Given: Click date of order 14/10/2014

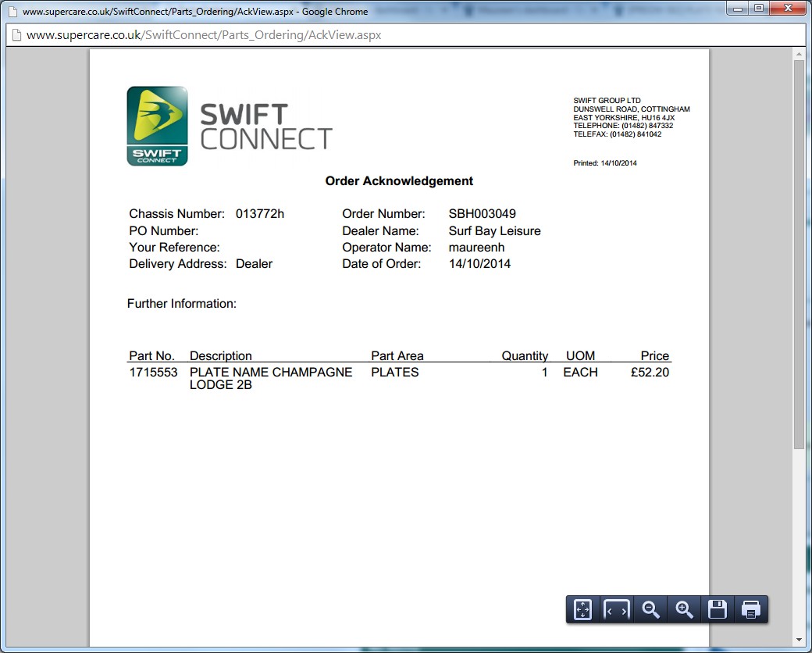Looking at the screenshot, I should (x=479, y=264).
